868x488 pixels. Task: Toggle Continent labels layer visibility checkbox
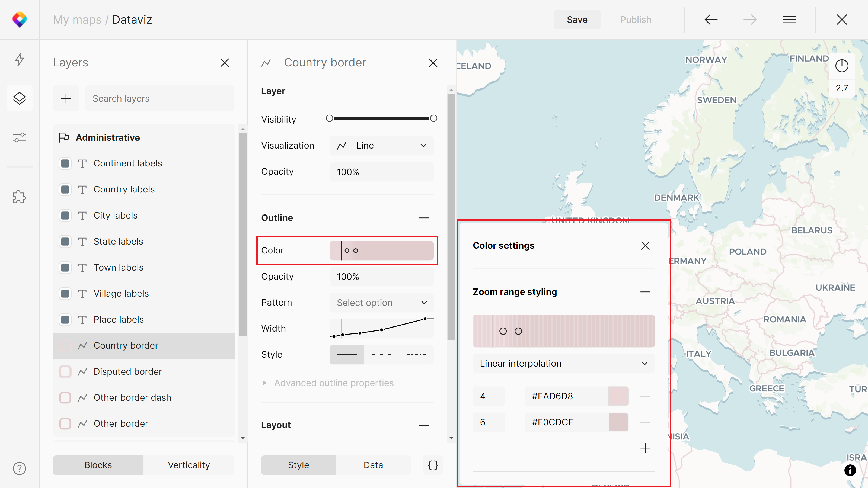[65, 164]
